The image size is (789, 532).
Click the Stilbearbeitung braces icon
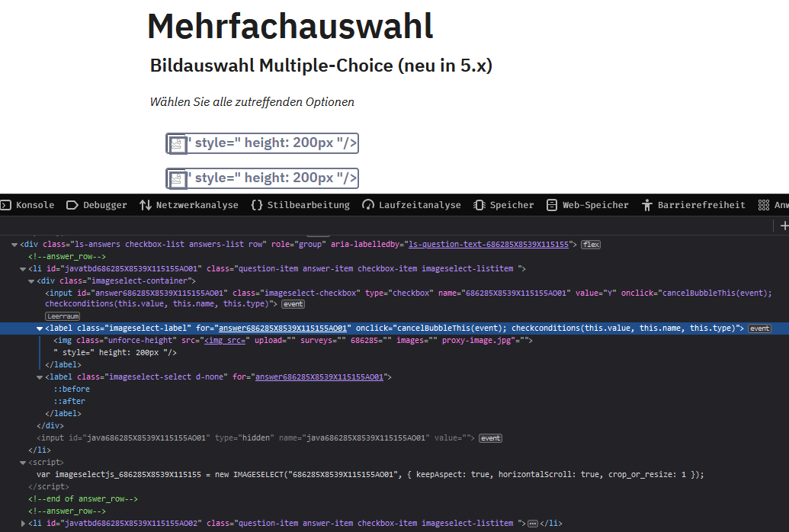(257, 205)
